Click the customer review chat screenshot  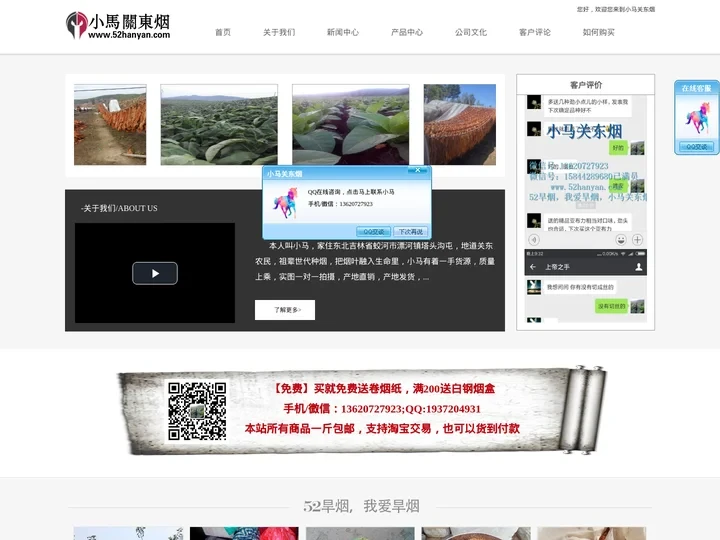(585, 210)
